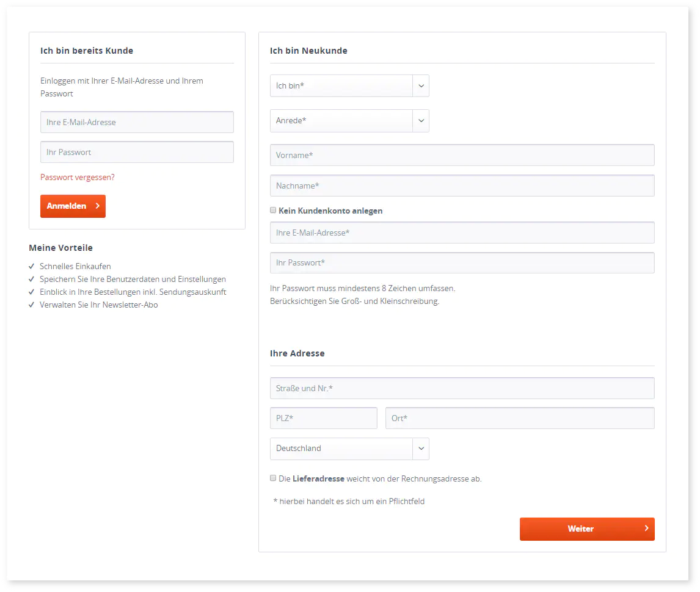Image resolution: width=700 pixels, height=592 pixels.
Task: Focus the Ort city field
Action: (520, 418)
